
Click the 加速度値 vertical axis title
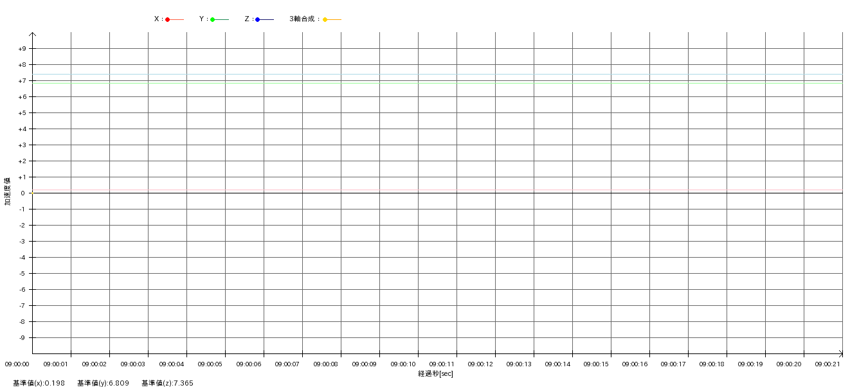click(8, 191)
